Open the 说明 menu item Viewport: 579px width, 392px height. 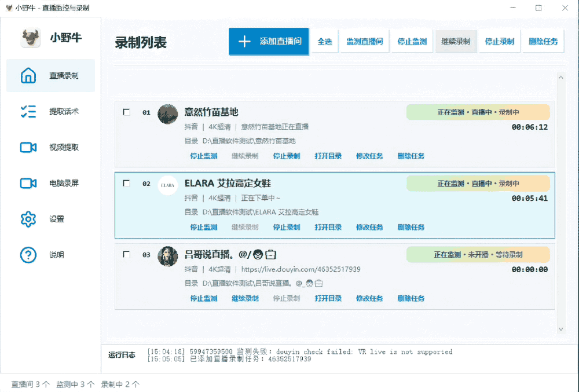coord(50,255)
